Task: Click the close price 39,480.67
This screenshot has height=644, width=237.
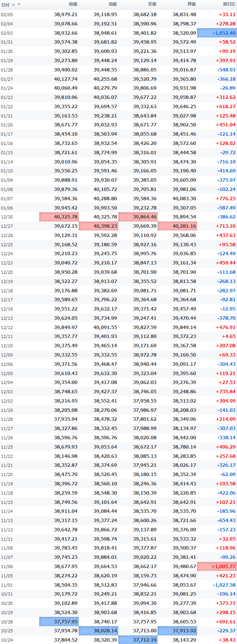Action: click(184, 566)
